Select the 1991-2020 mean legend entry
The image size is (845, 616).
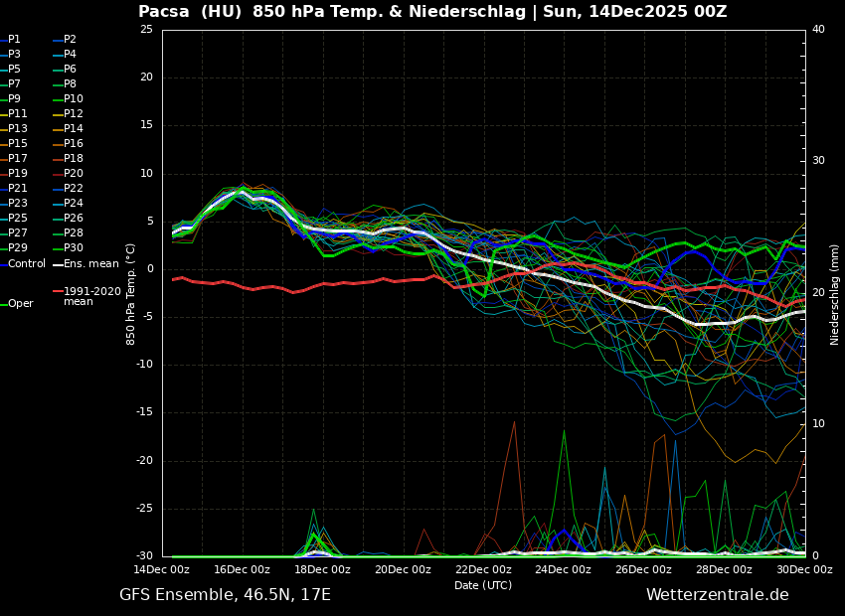(x=91, y=297)
